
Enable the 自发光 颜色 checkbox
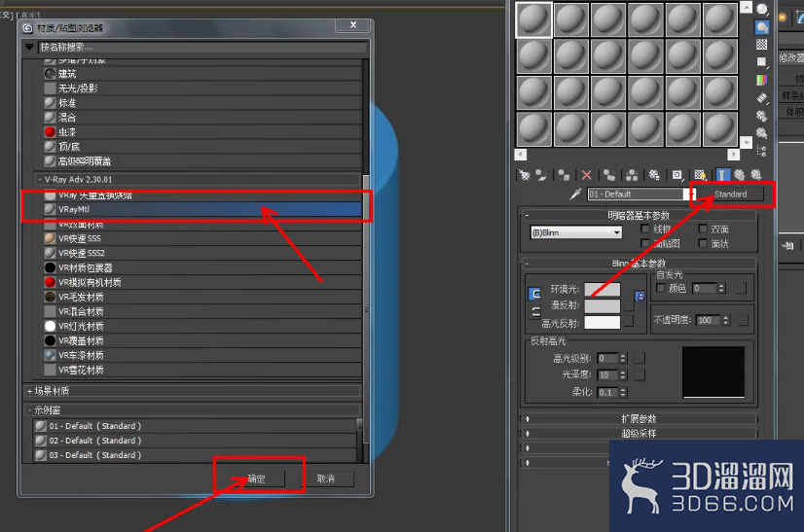[x=661, y=288]
